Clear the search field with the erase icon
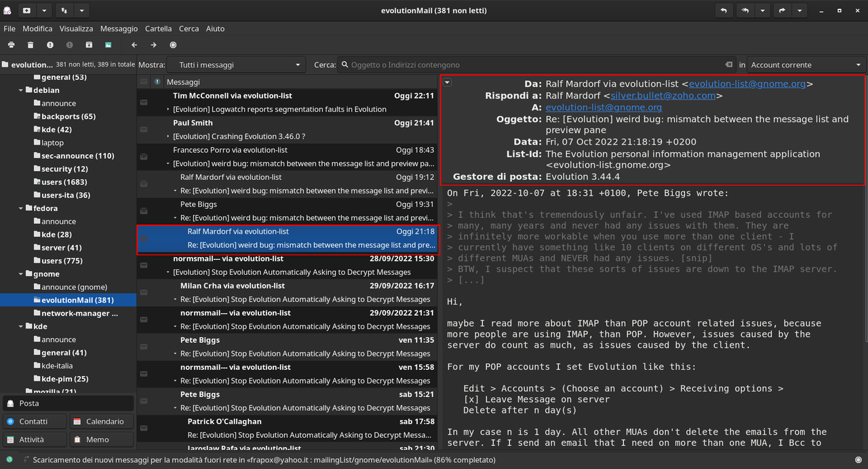This screenshot has height=469, width=868. [729, 65]
